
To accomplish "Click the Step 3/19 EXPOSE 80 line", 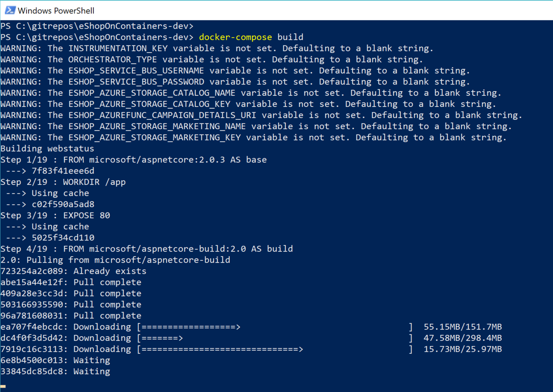I will click(x=55, y=215).
